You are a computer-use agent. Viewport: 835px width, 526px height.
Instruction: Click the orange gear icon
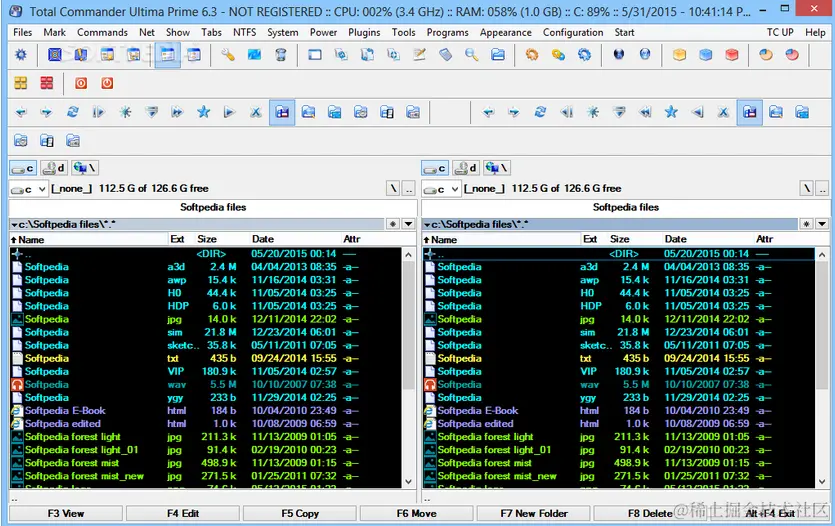click(532, 54)
